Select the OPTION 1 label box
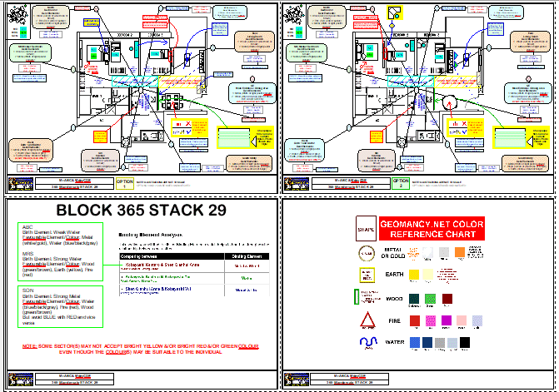 [124, 183]
